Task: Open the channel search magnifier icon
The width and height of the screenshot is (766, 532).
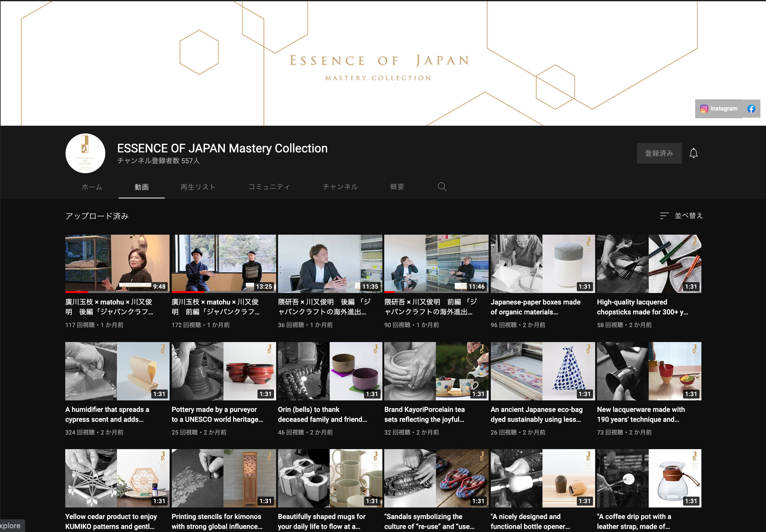Action: click(442, 187)
